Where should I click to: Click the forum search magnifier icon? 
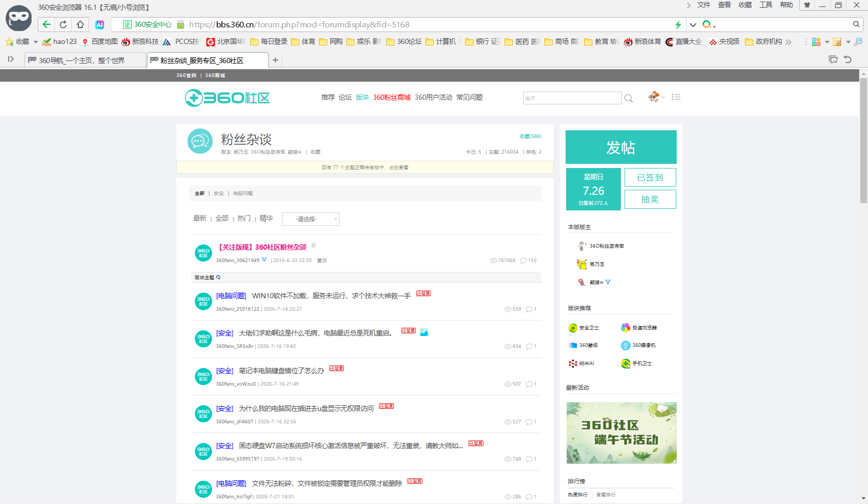click(x=629, y=98)
